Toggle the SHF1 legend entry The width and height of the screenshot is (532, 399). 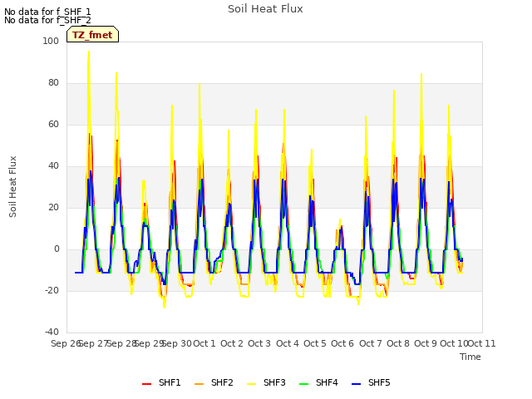(x=161, y=382)
